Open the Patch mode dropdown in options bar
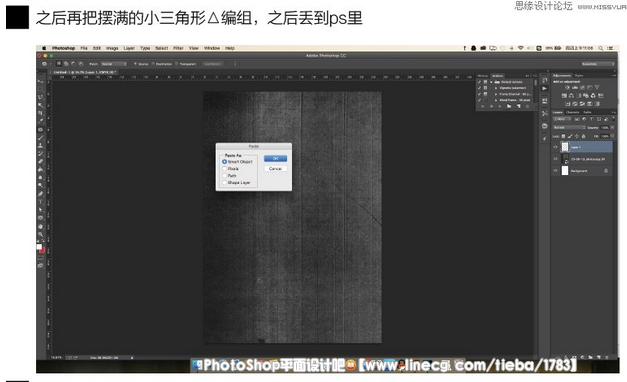 coord(114,64)
